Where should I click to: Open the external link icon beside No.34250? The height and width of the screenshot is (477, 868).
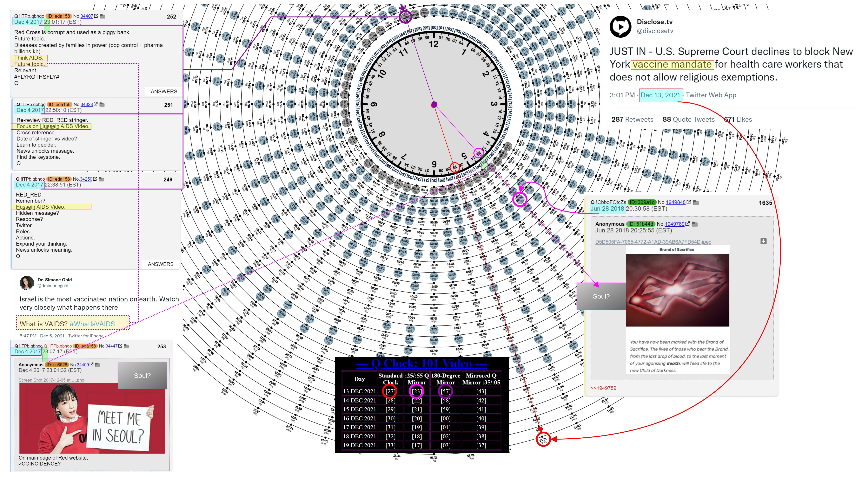pos(95,179)
